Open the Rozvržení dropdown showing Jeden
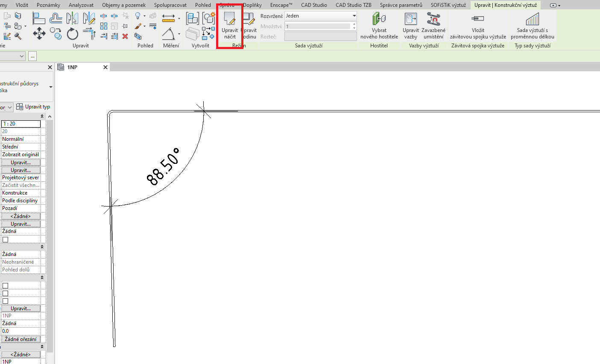600x364 pixels. 321,16
